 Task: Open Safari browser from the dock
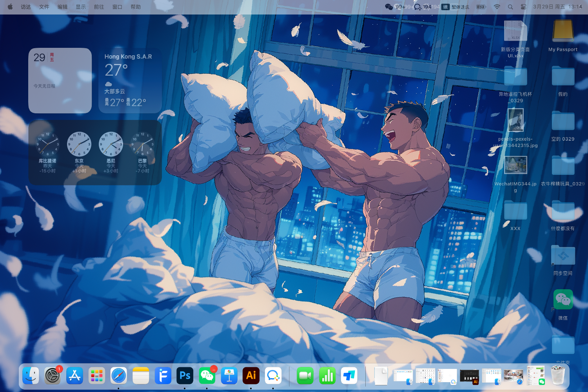point(118,376)
